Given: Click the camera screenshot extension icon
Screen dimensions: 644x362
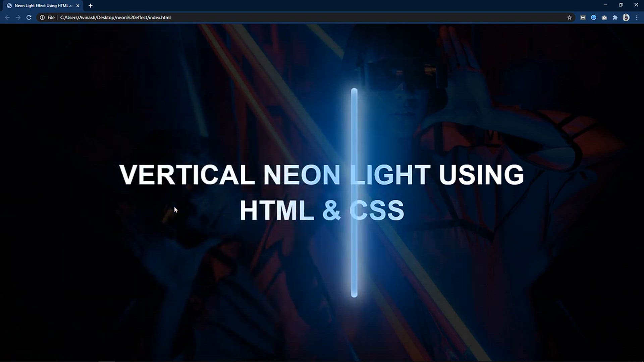Looking at the screenshot, I should [604, 17].
